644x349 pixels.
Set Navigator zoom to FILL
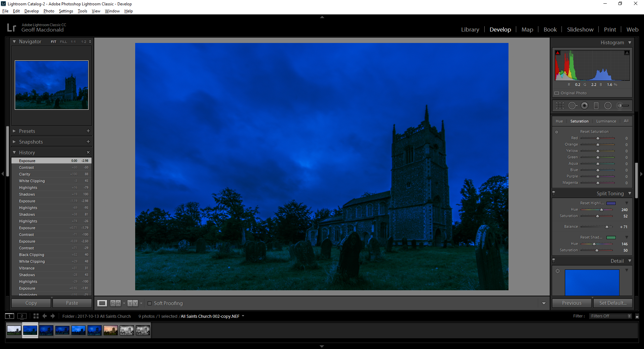point(63,42)
